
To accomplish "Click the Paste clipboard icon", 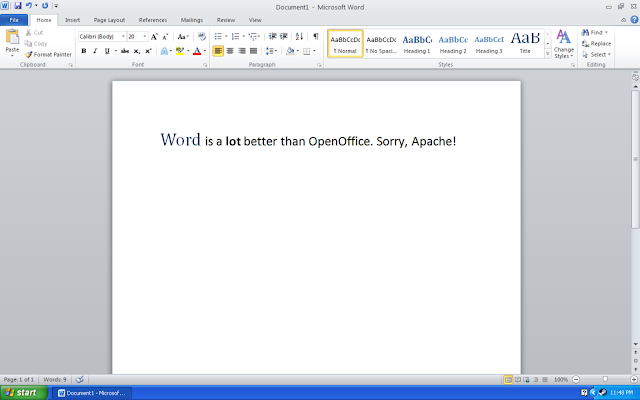I will tap(12, 37).
